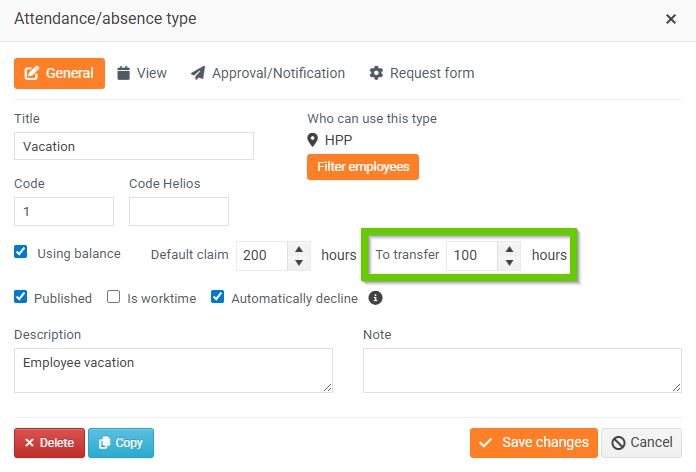Screen dimensions: 696x472
Task: Open the General tab
Action: 59,73
